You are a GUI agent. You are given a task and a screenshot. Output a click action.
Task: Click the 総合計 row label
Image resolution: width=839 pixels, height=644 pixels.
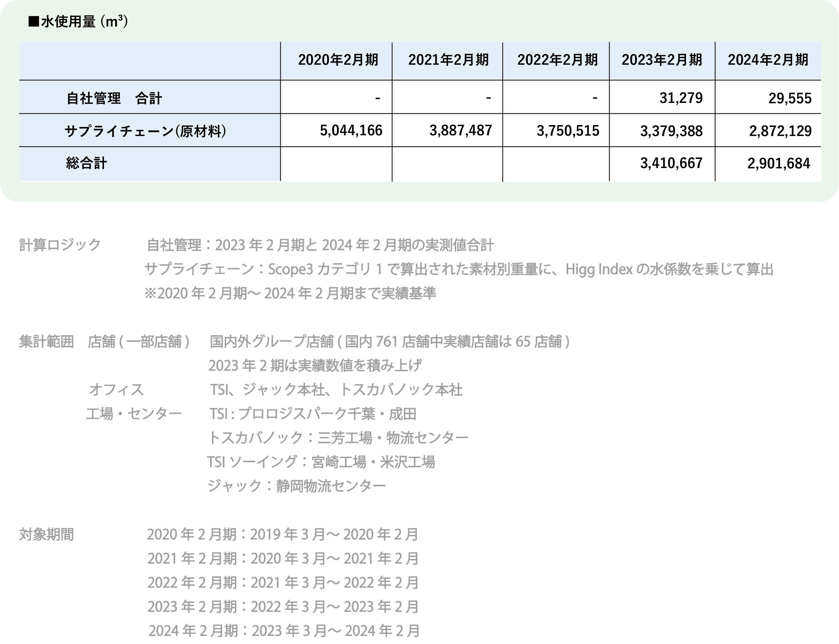86,163
